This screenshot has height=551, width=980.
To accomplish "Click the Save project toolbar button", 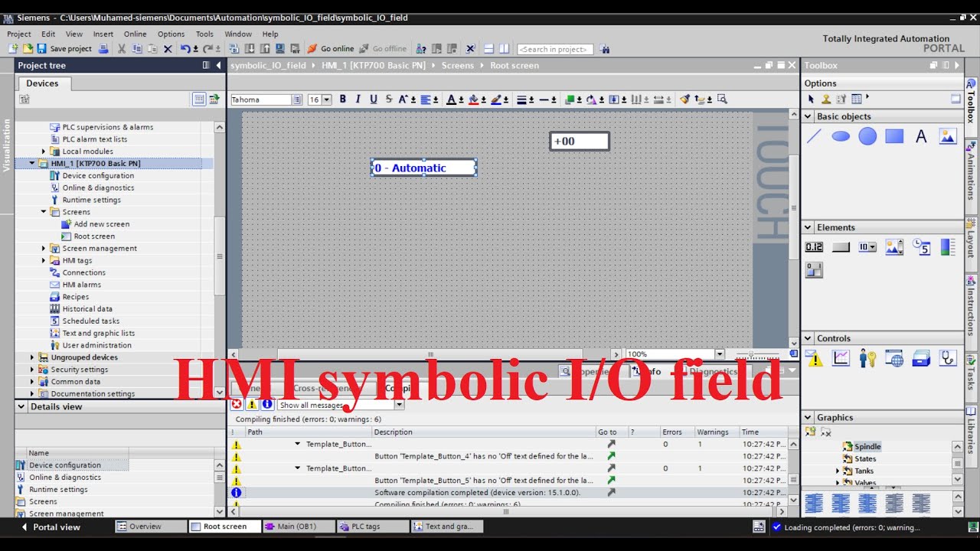I will (x=64, y=48).
